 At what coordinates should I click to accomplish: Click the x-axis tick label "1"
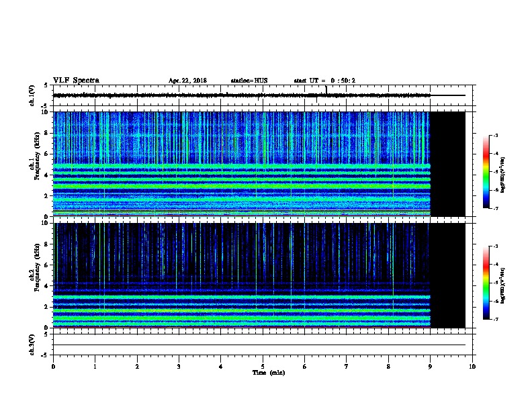coord(95,367)
